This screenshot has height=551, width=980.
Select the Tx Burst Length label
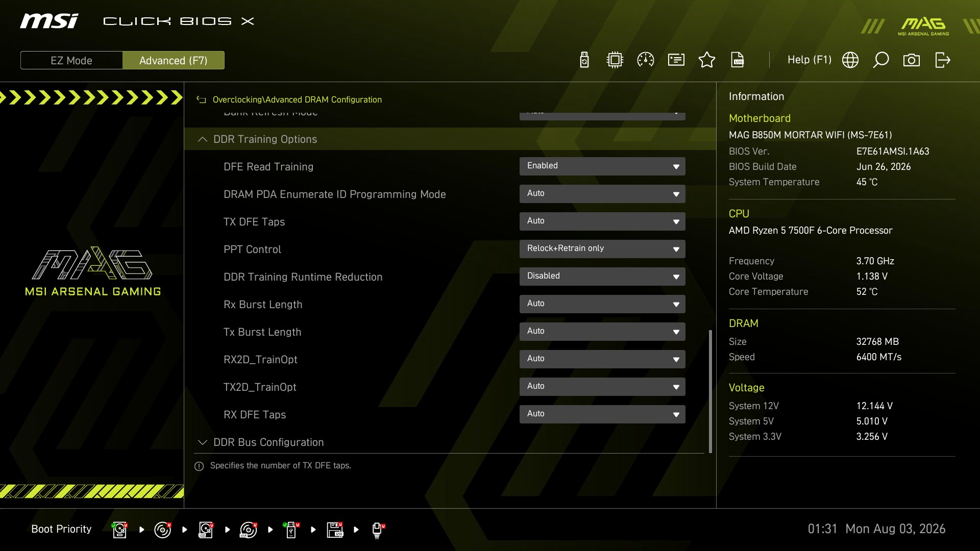(262, 332)
